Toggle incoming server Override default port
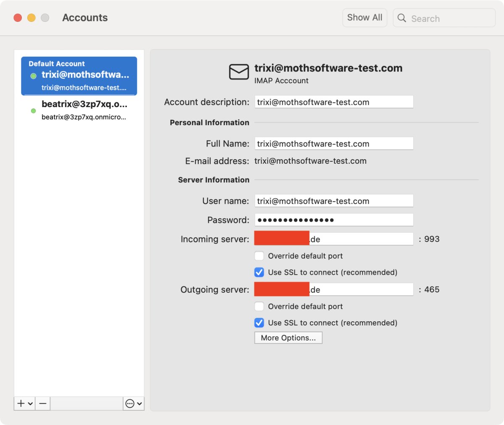This screenshot has height=425, width=504. click(259, 256)
